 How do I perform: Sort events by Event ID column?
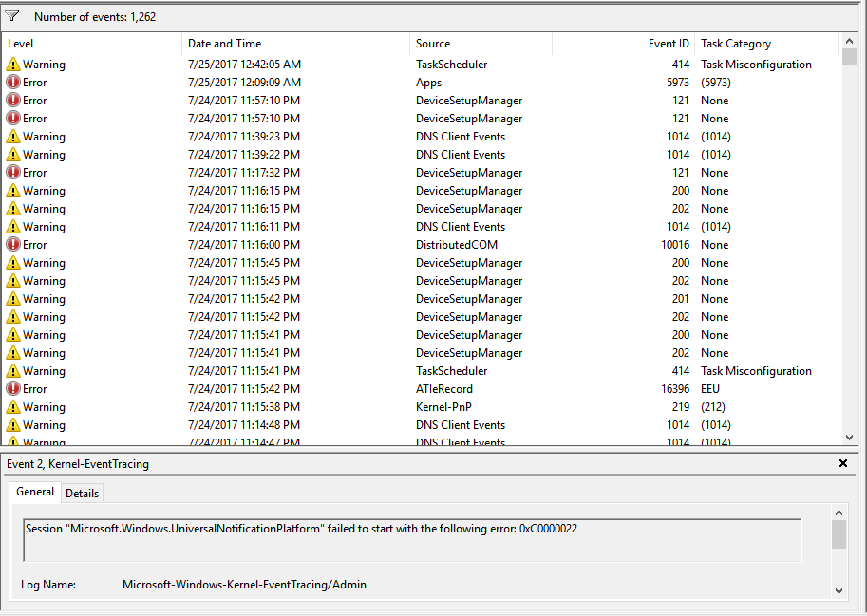tap(623, 44)
